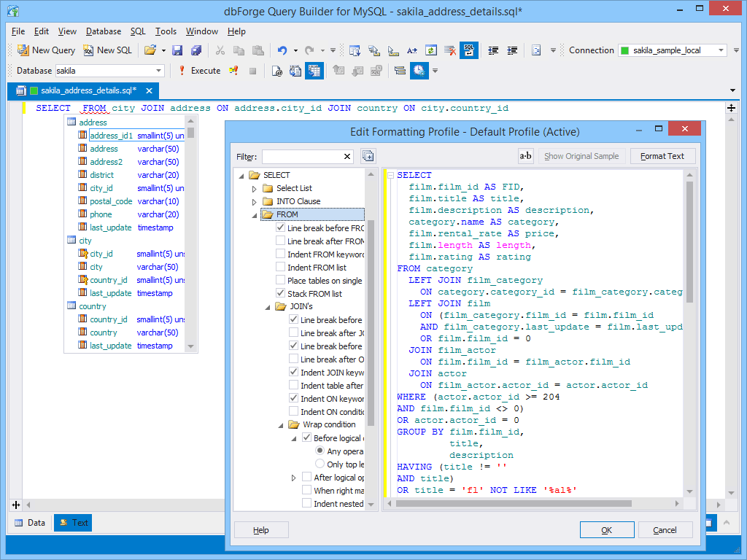The image size is (747, 560).
Task: Click the Execute query button
Action: pos(199,71)
